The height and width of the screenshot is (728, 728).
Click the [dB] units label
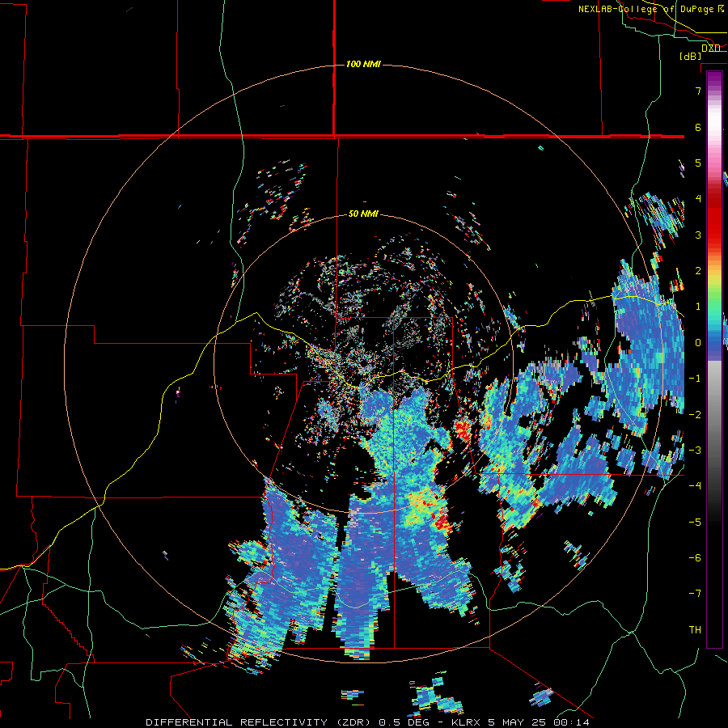click(691, 56)
